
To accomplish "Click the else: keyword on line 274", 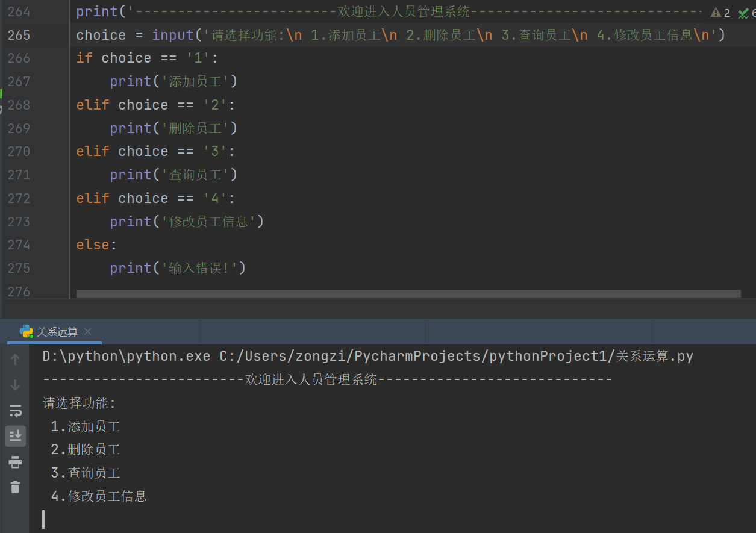I will (x=97, y=245).
